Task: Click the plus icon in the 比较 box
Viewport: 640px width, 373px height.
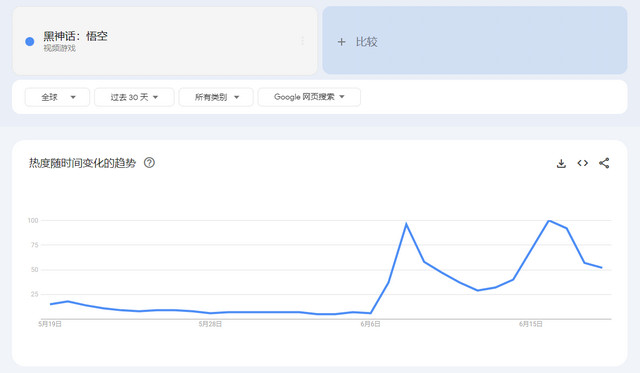Action: [342, 42]
